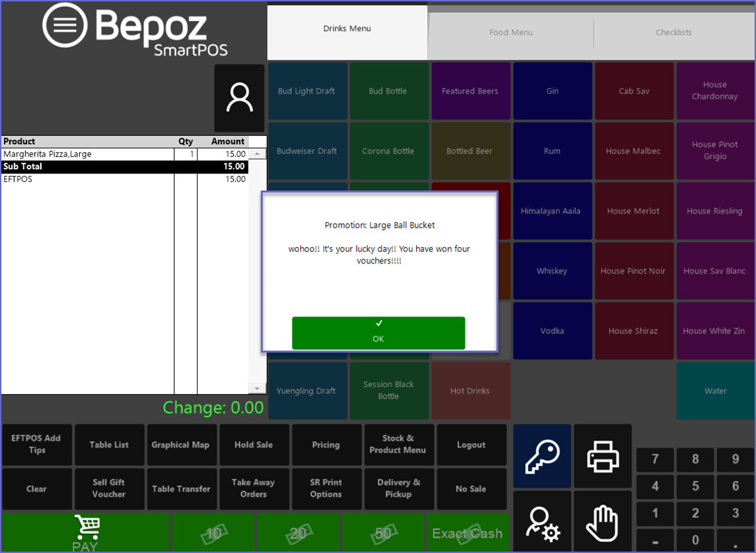Click the PAY shopping cart button
The height and width of the screenshot is (553, 756).
85,533
